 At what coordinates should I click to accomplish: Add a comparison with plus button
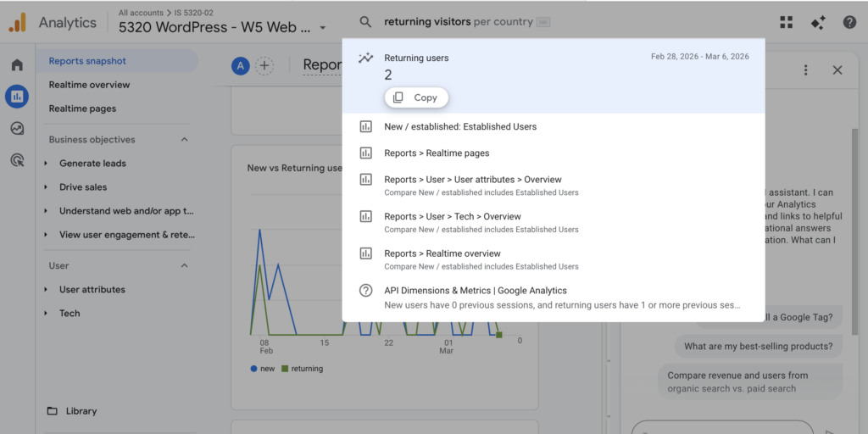point(264,65)
